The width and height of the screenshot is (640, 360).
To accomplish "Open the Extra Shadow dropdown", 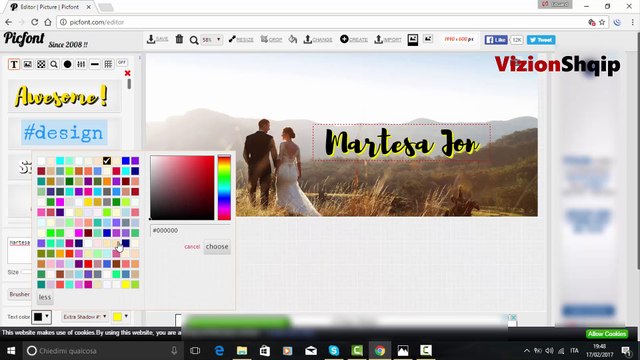I will [85, 317].
